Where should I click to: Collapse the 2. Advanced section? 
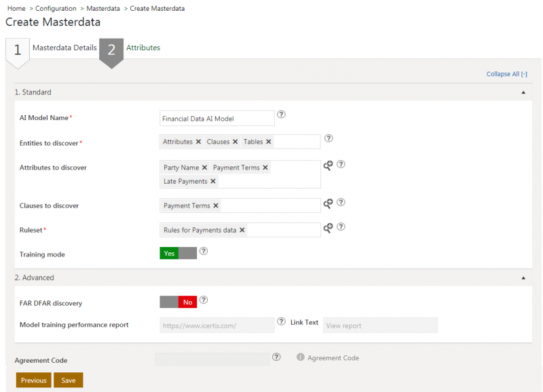tap(523, 277)
